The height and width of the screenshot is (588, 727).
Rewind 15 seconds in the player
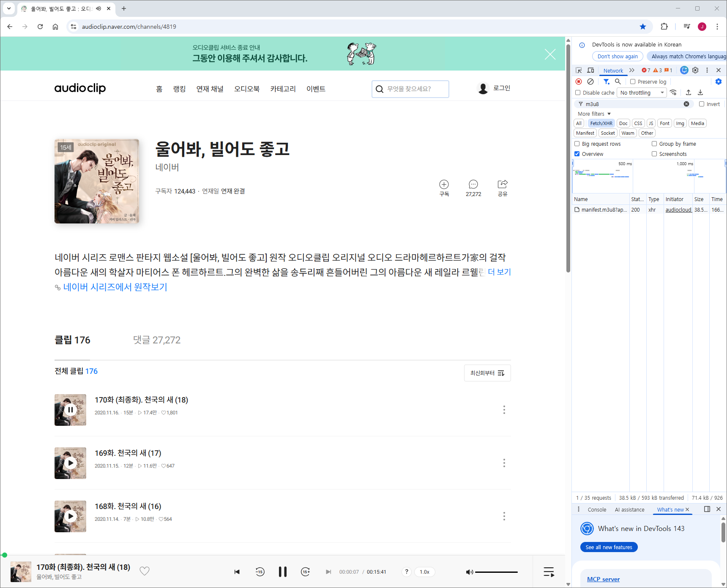(x=260, y=572)
